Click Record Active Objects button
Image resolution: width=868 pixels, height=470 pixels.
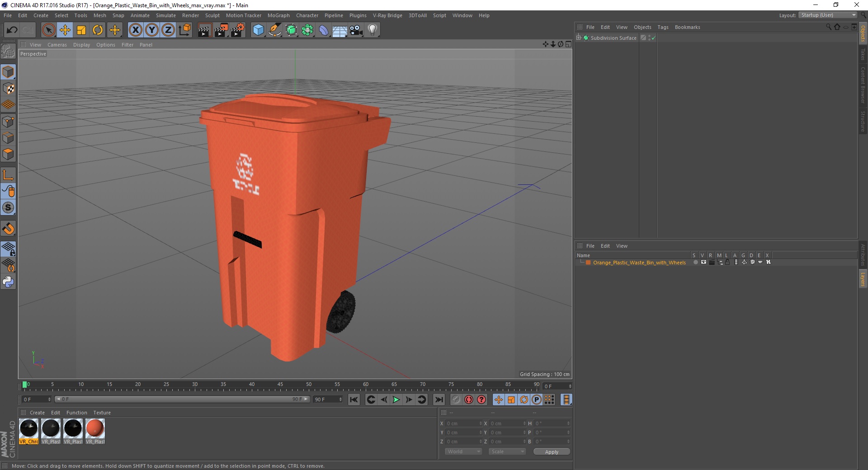tap(456, 399)
